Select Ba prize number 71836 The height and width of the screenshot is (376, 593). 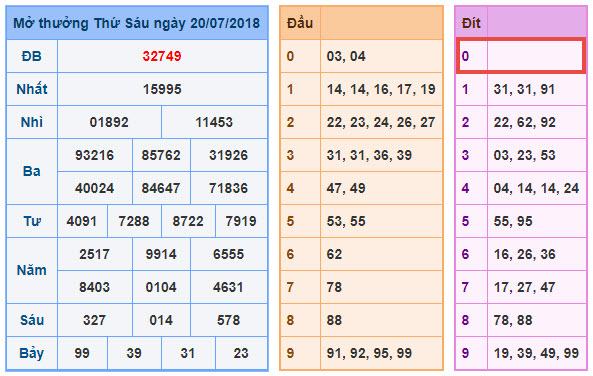pos(228,188)
